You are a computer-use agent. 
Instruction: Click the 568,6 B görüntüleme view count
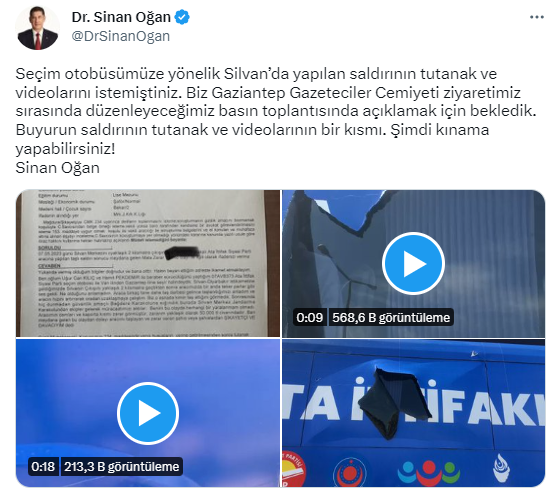tap(391, 317)
